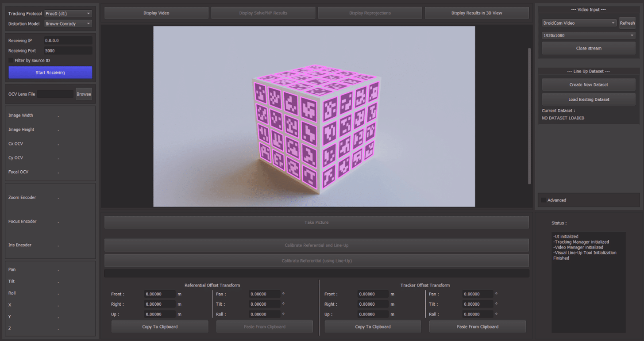Click the Receiving IP input field

(68, 41)
